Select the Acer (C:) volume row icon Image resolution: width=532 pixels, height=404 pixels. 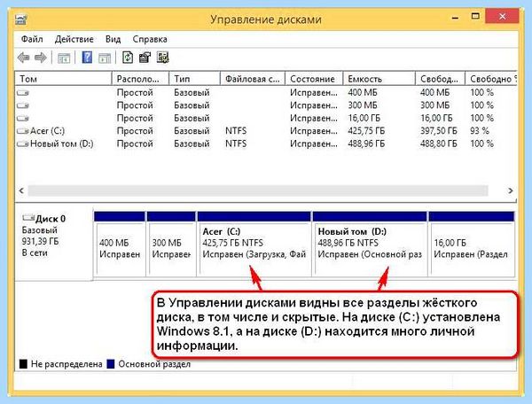[x=23, y=131]
